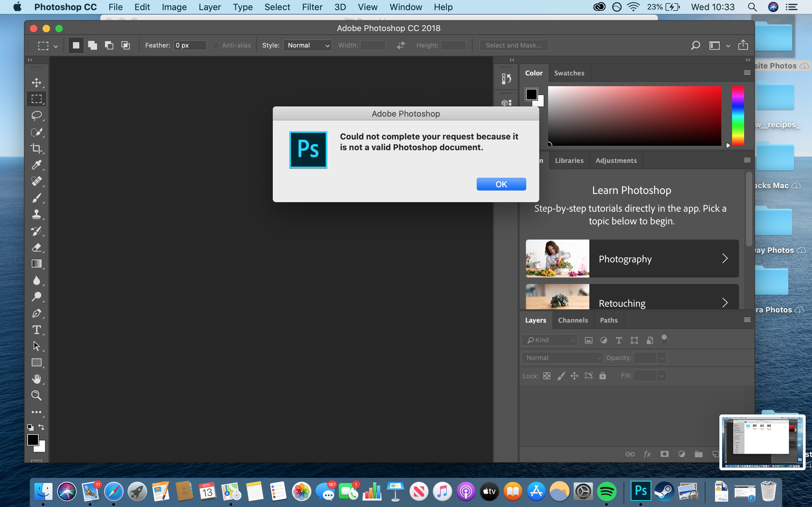812x507 pixels.
Task: Toggle lock position in the Layers panel
Action: pos(574,375)
